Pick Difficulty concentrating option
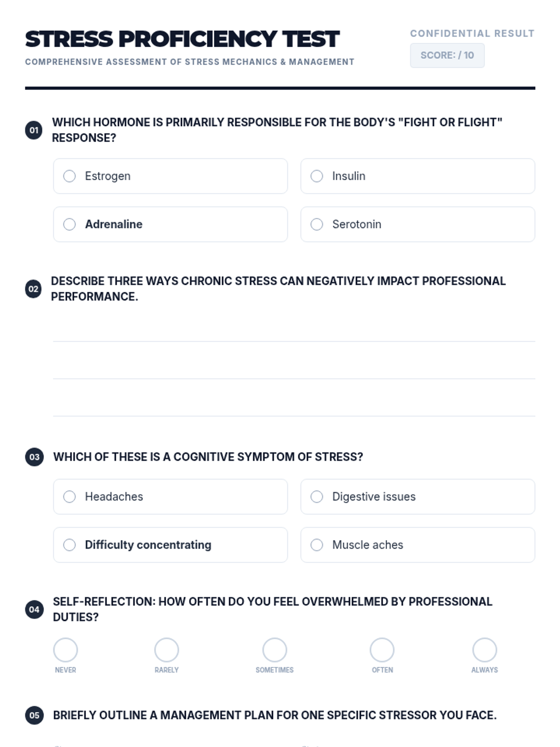560x747 pixels. coord(70,545)
